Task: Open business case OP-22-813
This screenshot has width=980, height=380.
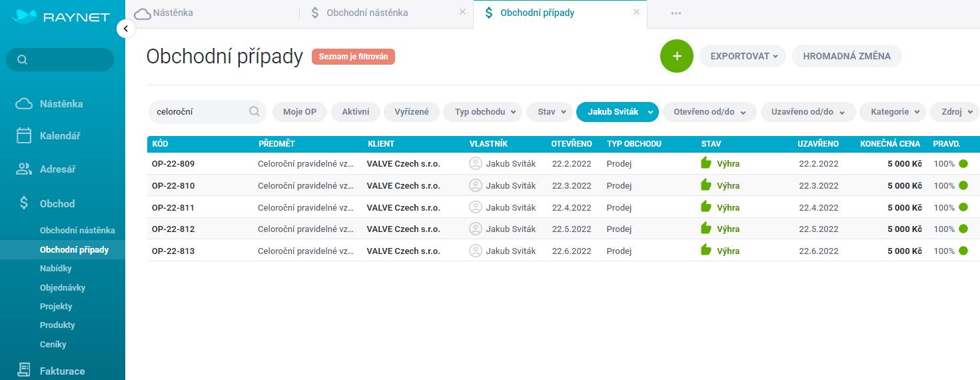Action: 173,251
